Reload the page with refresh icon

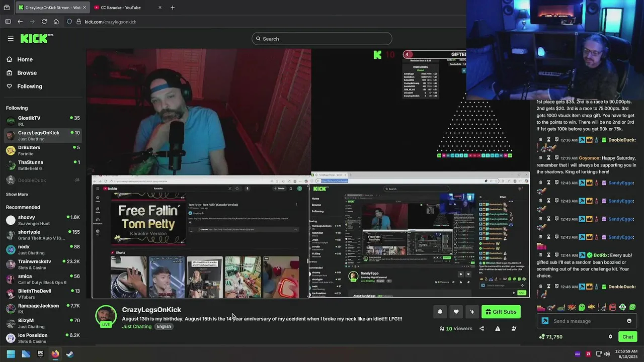44,22
